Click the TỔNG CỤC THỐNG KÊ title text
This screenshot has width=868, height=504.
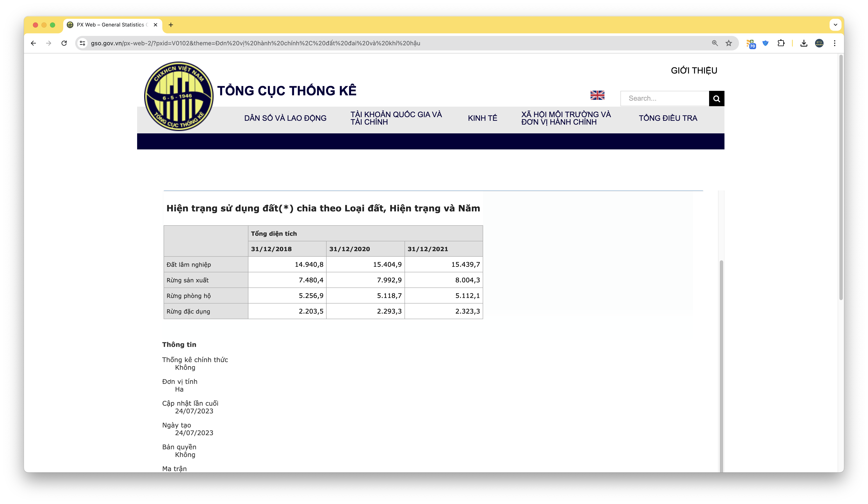tap(287, 91)
